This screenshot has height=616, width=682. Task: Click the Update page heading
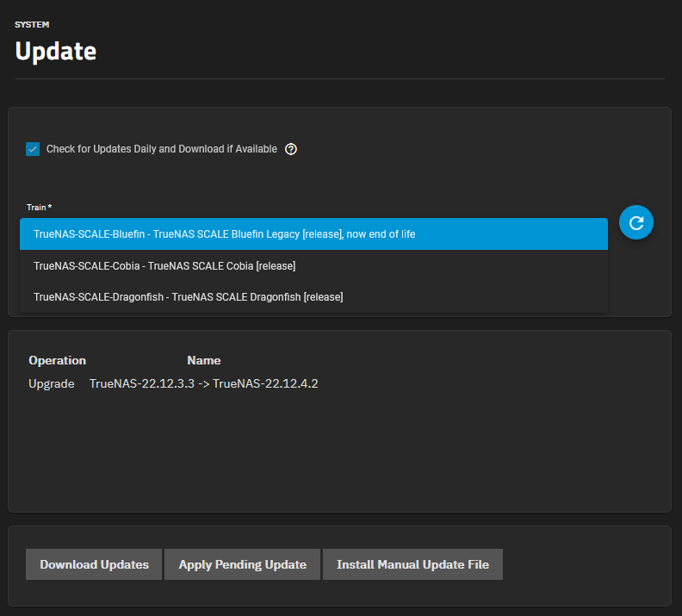56,52
